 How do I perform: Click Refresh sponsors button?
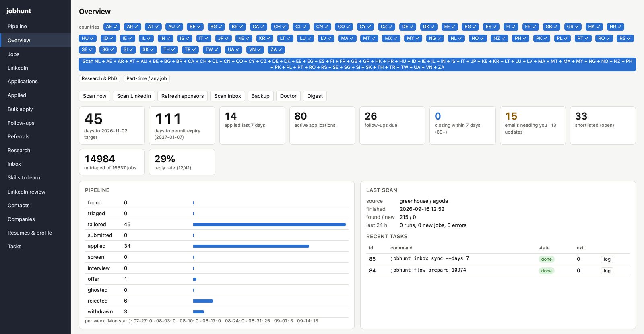point(182,96)
